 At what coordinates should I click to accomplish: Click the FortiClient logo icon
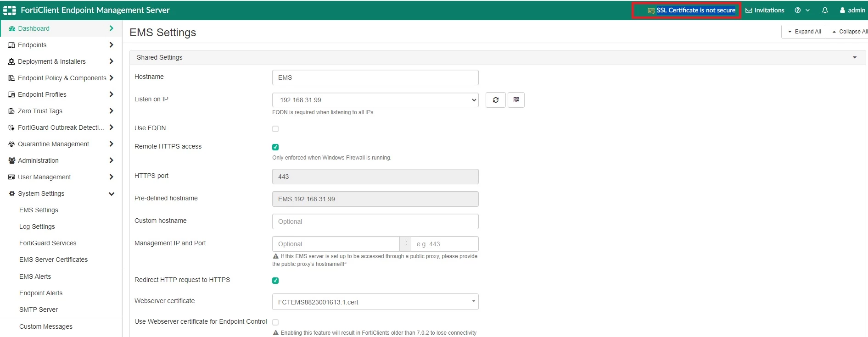tap(9, 10)
